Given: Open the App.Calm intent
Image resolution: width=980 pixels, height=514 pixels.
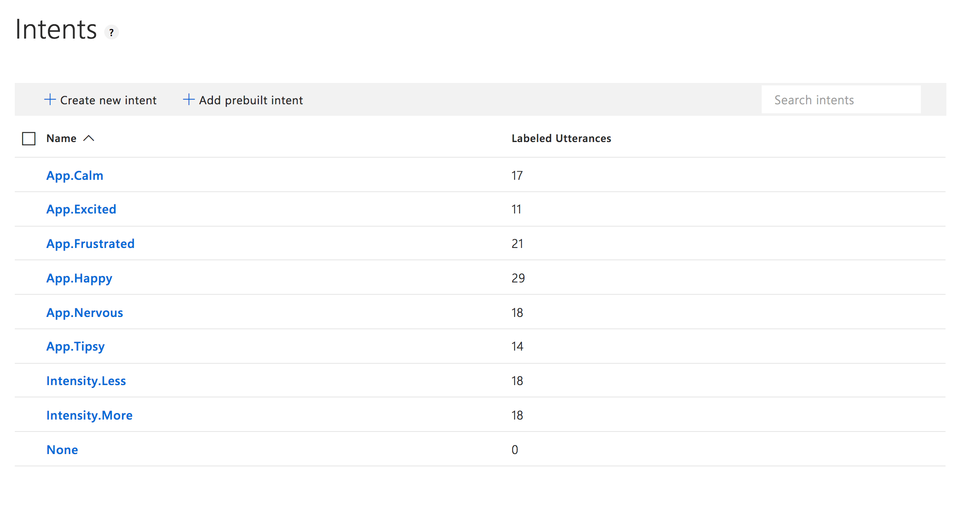Looking at the screenshot, I should point(75,176).
